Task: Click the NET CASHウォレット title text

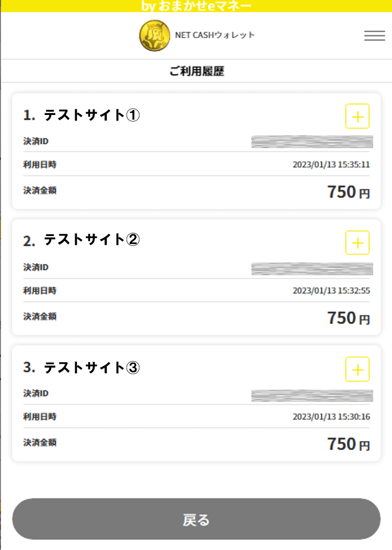Action: pos(215,35)
